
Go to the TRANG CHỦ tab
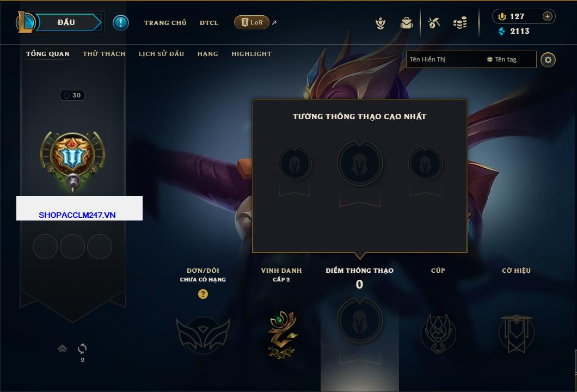pyautogui.click(x=165, y=23)
